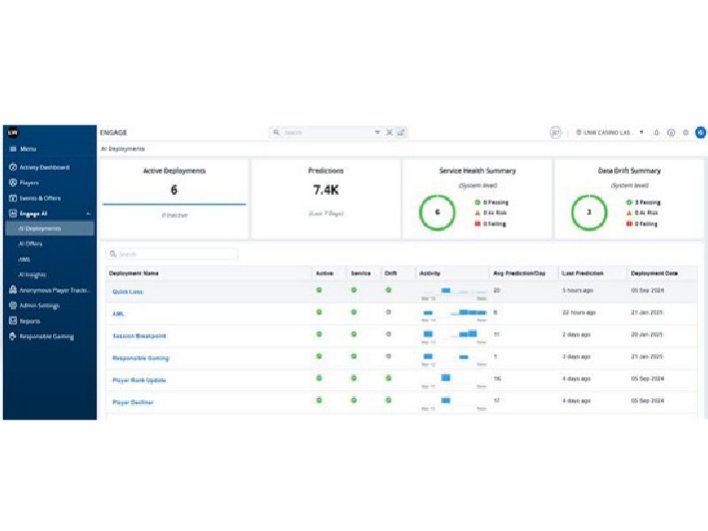Select AI Offers in the sidebar submenu
Screen dimensions: 708x531
(x=31, y=244)
